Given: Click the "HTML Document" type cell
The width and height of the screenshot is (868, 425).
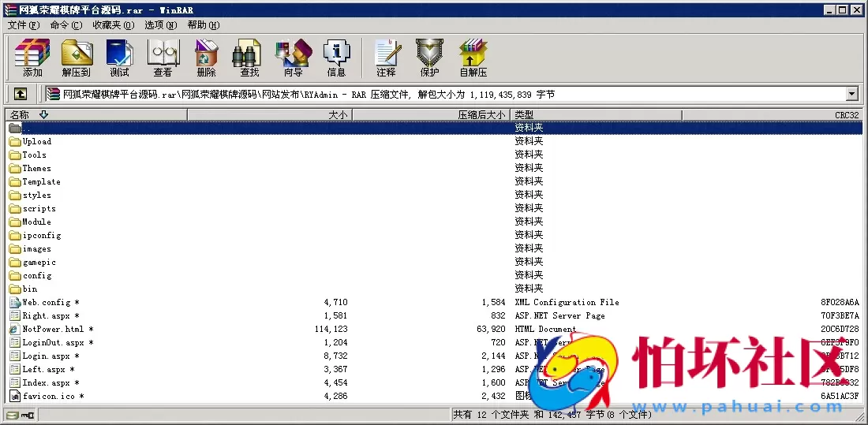Looking at the screenshot, I should pyautogui.click(x=545, y=330).
